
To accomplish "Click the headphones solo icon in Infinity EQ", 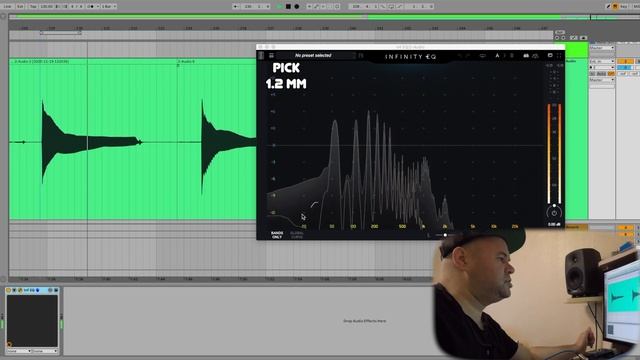I will pyautogui.click(x=535, y=56).
